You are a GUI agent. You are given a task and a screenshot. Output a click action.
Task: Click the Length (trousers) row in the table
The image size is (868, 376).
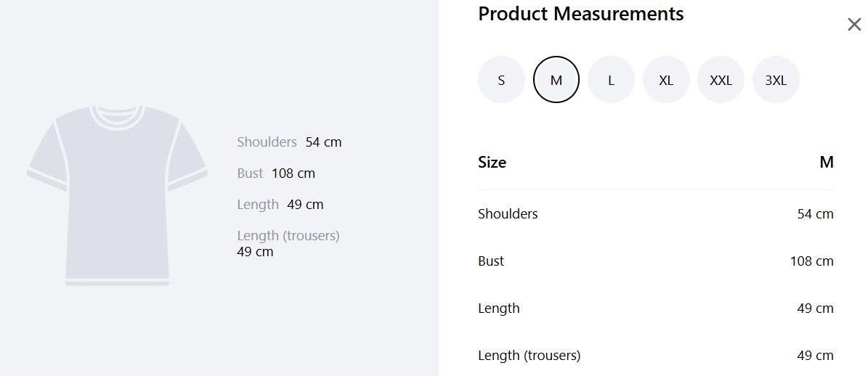tap(529, 356)
